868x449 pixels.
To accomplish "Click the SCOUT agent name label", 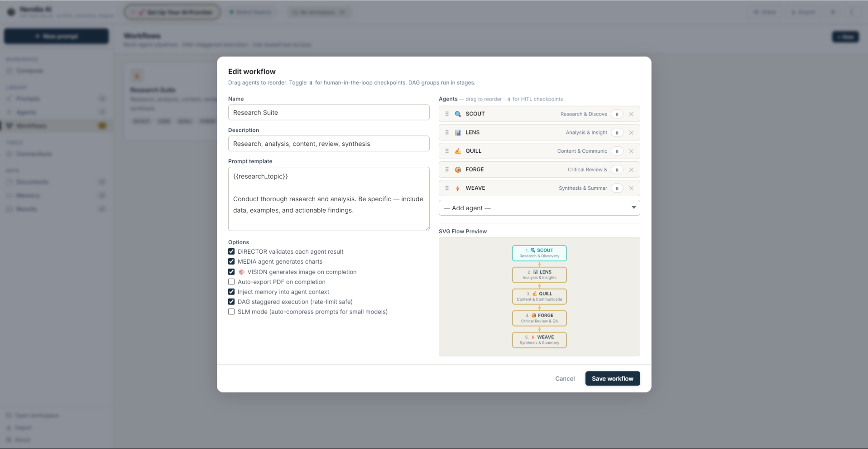I will (475, 114).
